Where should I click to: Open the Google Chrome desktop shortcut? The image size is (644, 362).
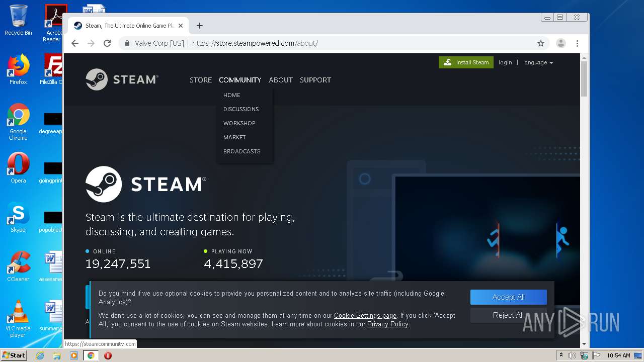pos(18,122)
